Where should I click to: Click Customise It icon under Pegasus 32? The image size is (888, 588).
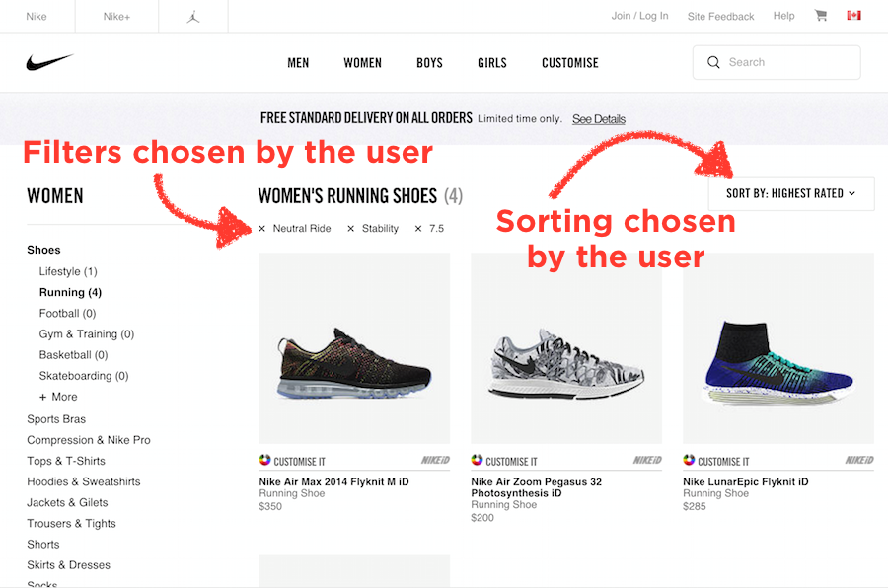pos(478,461)
